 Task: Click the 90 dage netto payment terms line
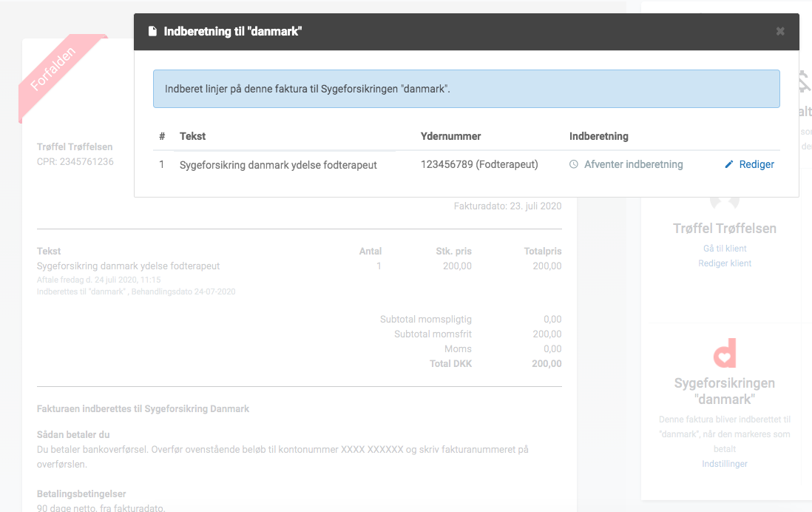pyautogui.click(x=101, y=508)
